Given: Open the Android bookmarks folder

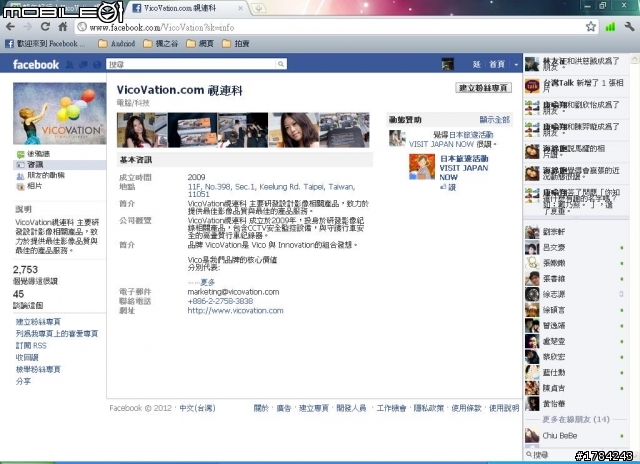Looking at the screenshot, I should (x=117, y=43).
